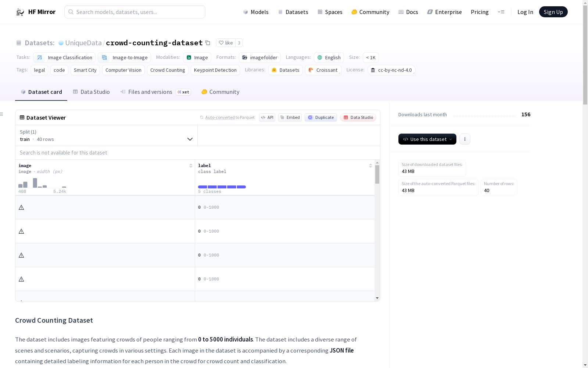Open Enterprise in the top navigation

click(444, 12)
